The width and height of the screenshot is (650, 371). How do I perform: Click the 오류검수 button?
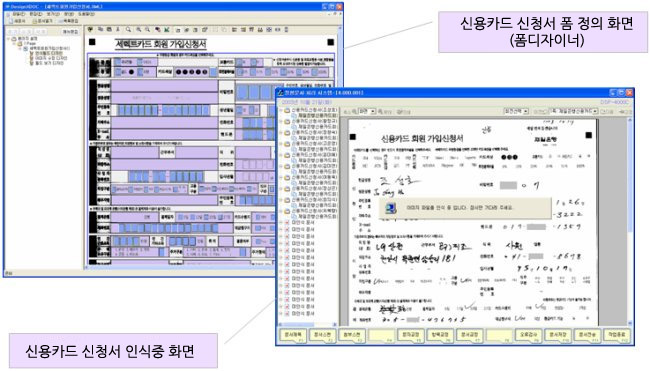pyautogui.click(x=528, y=335)
